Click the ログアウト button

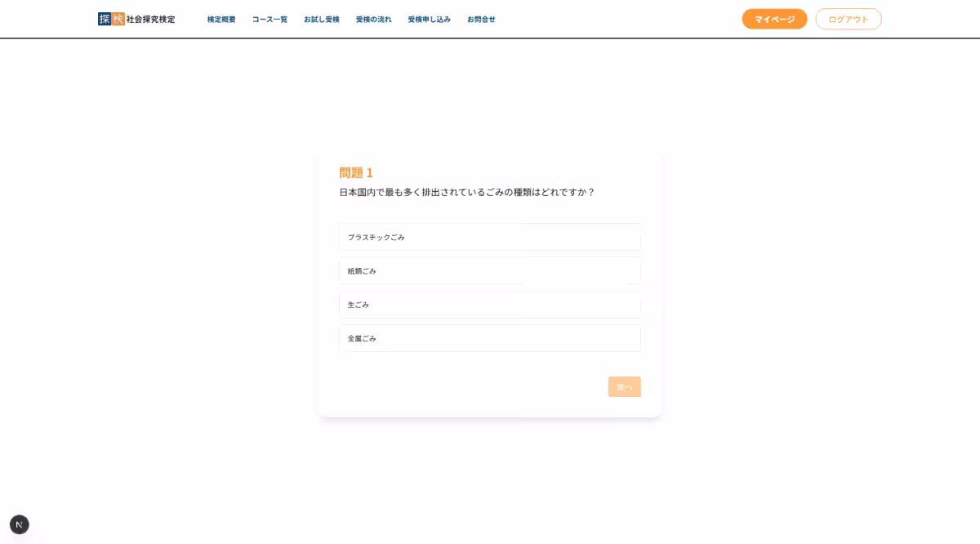click(x=849, y=19)
